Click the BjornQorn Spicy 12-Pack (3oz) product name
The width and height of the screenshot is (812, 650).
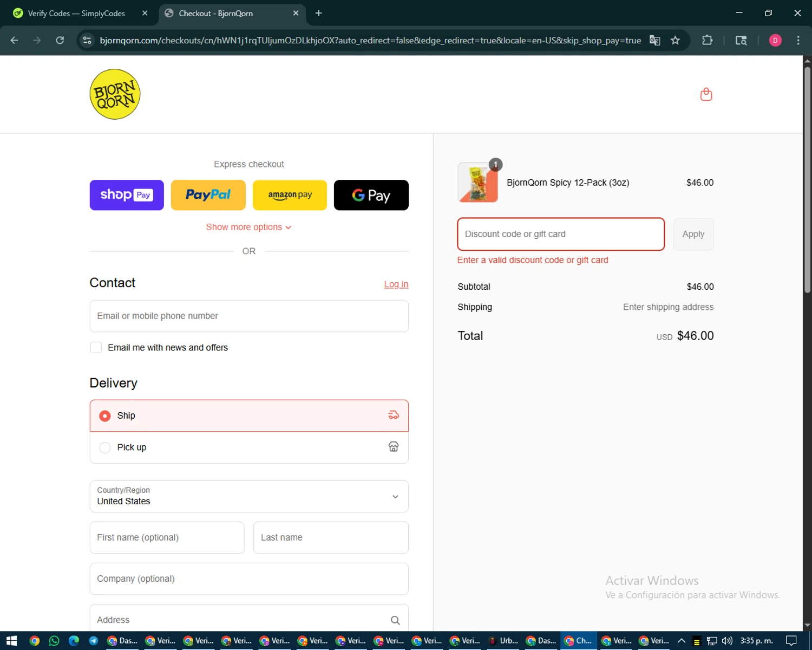(x=568, y=183)
